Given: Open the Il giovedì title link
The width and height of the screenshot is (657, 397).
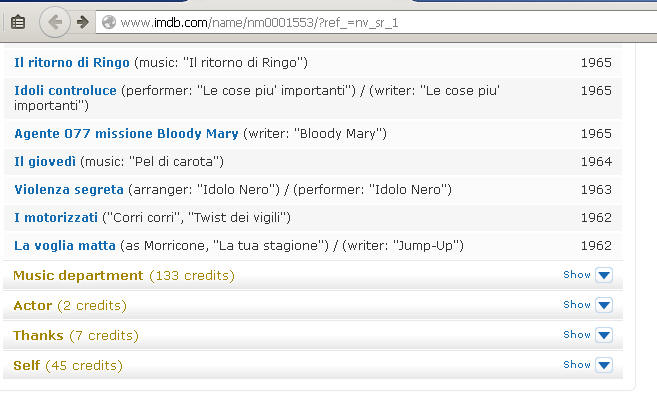Looking at the screenshot, I should pyautogui.click(x=45, y=161).
